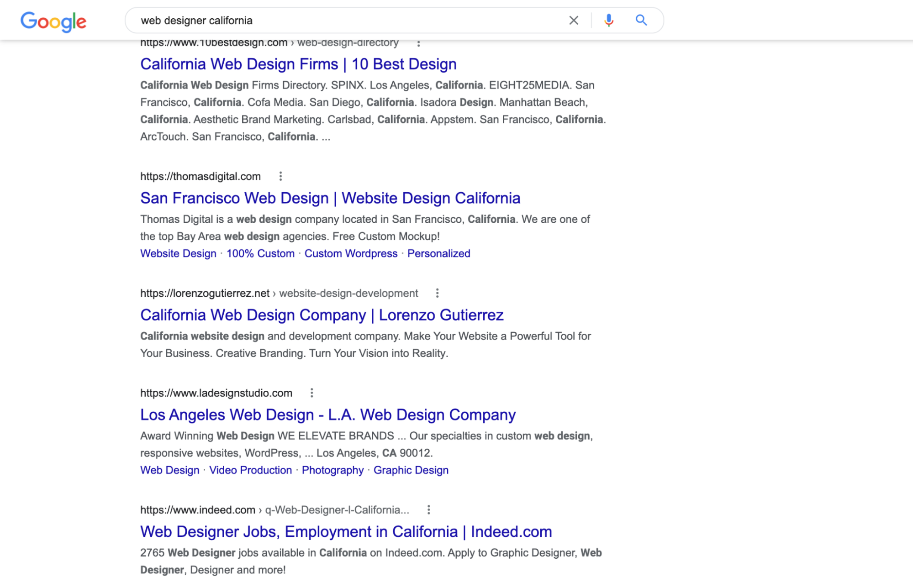913x588 pixels.
Task: Click the Google logo
Action: (53, 20)
